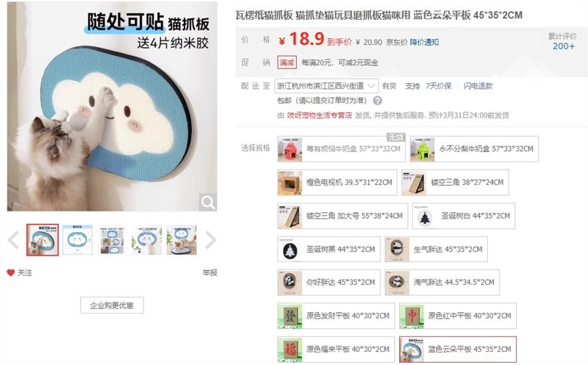
Task: Show previous thumbnails with left arrow
Action: pyautogui.click(x=13, y=240)
